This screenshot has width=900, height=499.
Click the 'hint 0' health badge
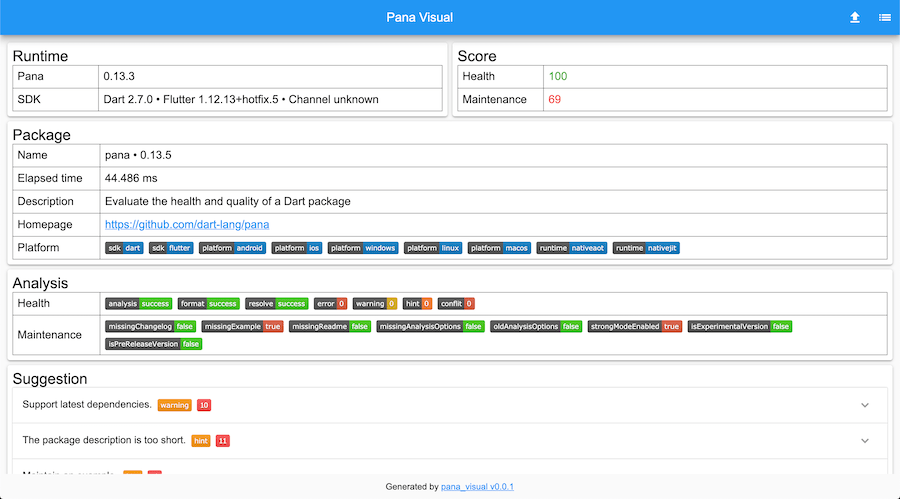(x=417, y=304)
